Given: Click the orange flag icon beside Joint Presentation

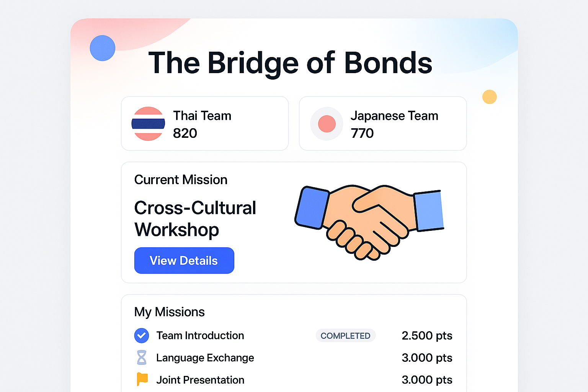Looking at the screenshot, I should coord(142,379).
